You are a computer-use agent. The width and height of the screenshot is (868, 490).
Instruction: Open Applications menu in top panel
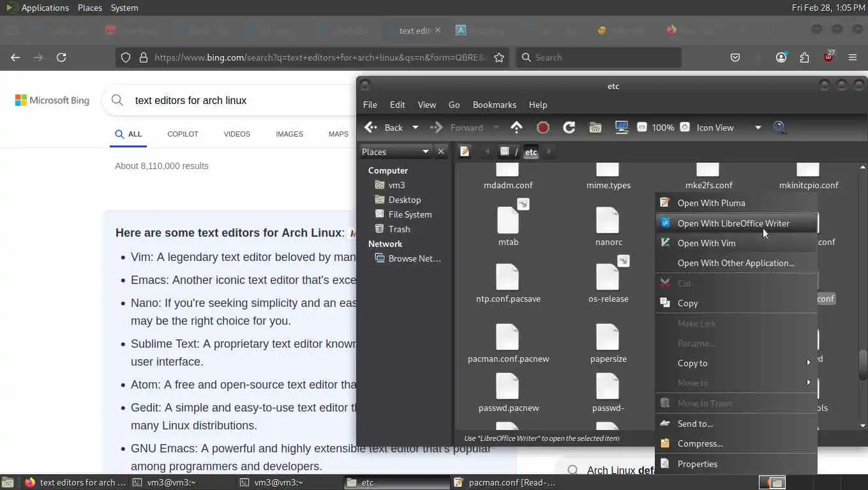(x=37, y=8)
